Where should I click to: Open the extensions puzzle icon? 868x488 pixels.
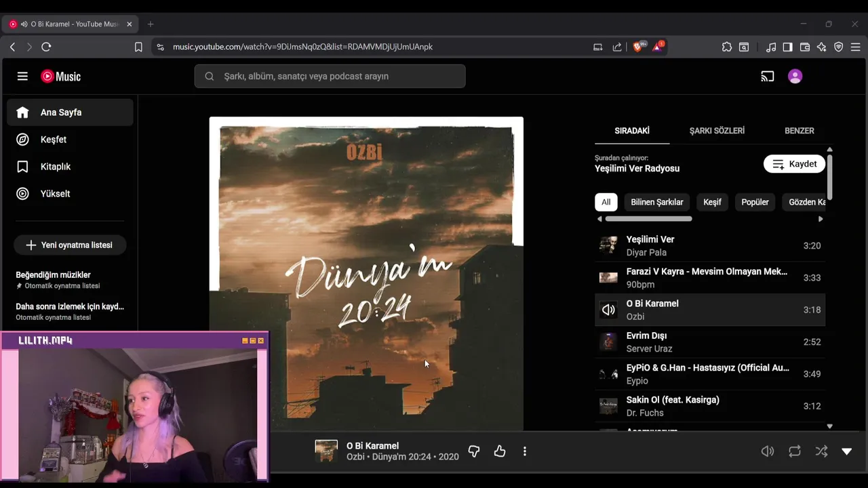click(727, 47)
